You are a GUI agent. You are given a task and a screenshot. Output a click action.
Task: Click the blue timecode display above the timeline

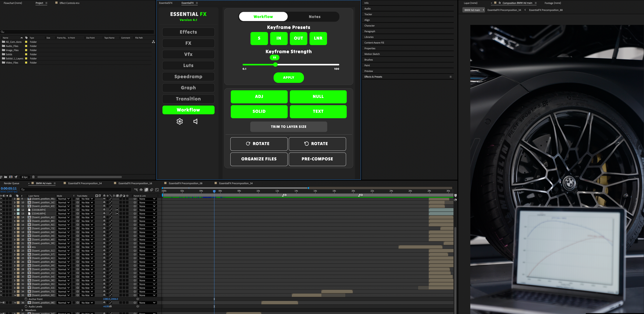click(9, 188)
